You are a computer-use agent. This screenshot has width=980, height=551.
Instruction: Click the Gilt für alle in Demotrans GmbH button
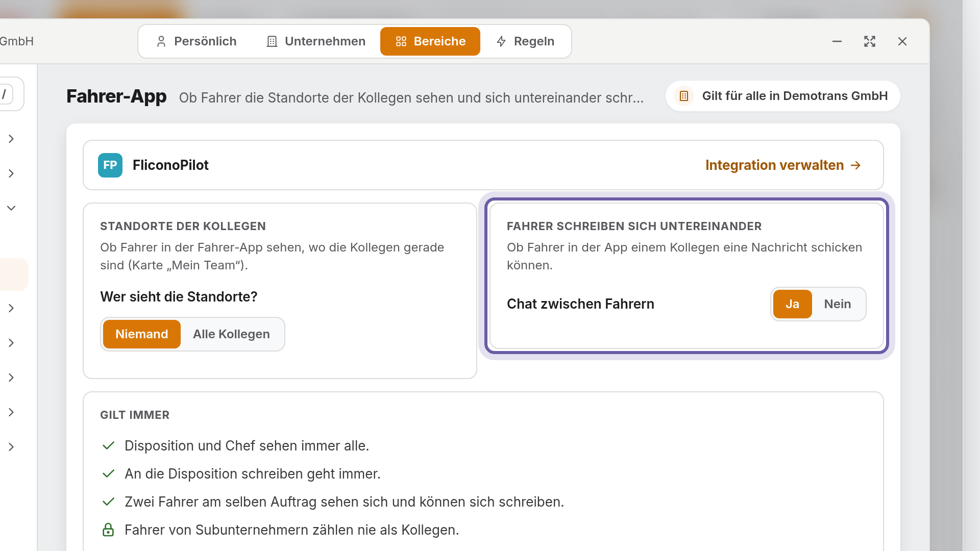click(783, 96)
